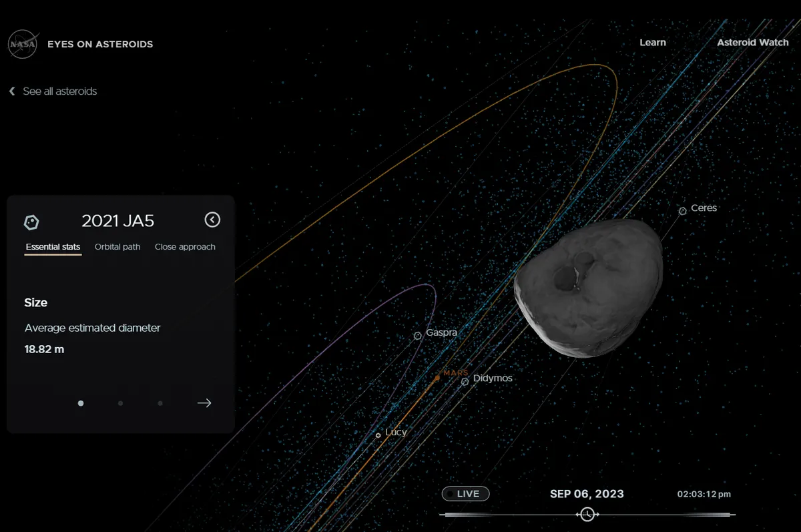801x532 pixels.
Task: Click the time slider handle
Action: (x=587, y=514)
